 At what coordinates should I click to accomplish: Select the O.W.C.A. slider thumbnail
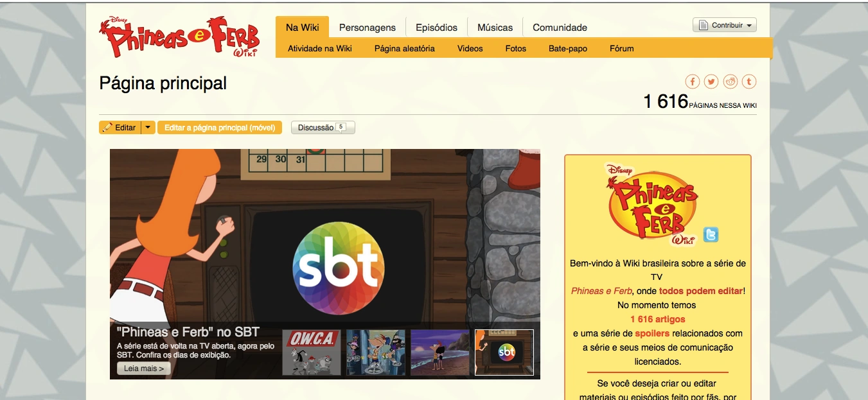click(312, 352)
